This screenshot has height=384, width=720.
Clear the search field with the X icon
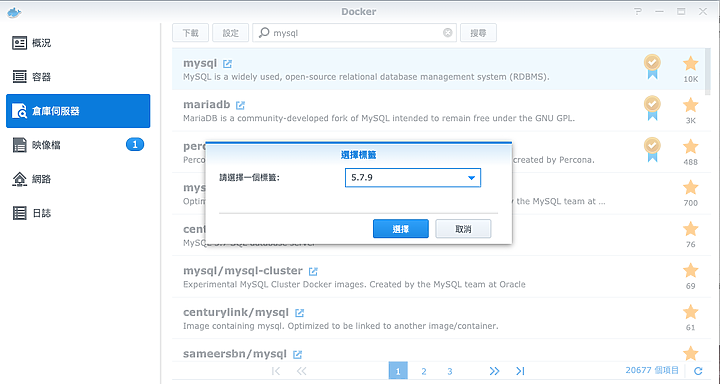[448, 33]
